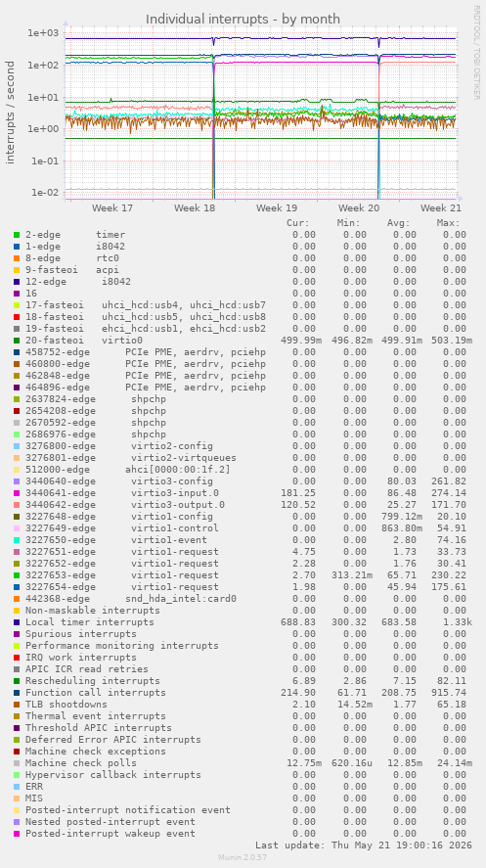Click the Posted-interrupt wakeup event swatch

(x=17, y=834)
